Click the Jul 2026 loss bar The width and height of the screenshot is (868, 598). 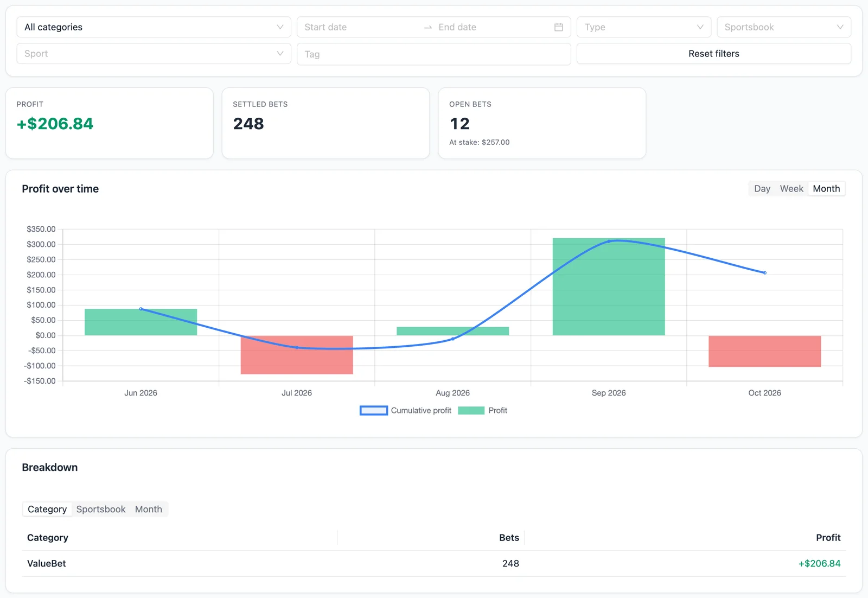(297, 355)
